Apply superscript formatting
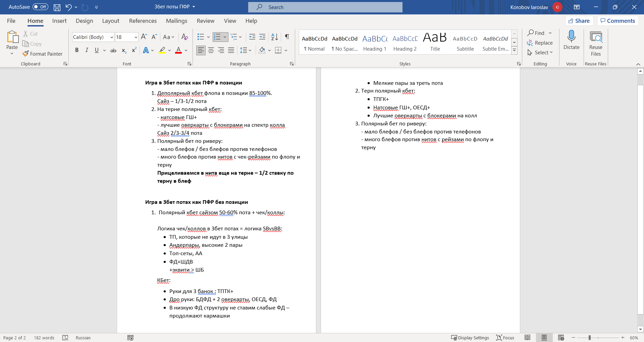Viewport: 644px width, 342px height. [x=134, y=50]
